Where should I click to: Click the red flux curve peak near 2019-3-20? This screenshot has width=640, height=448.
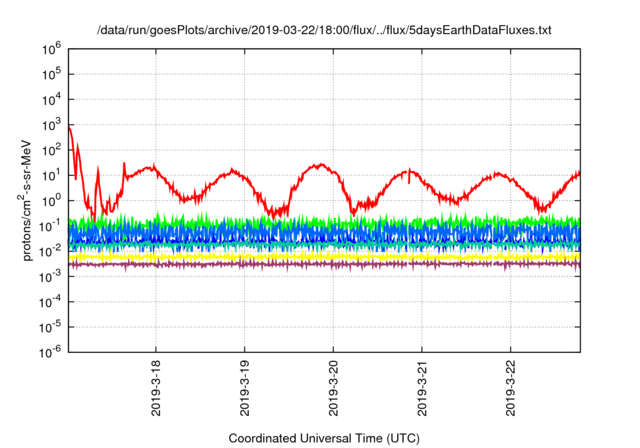point(321,165)
